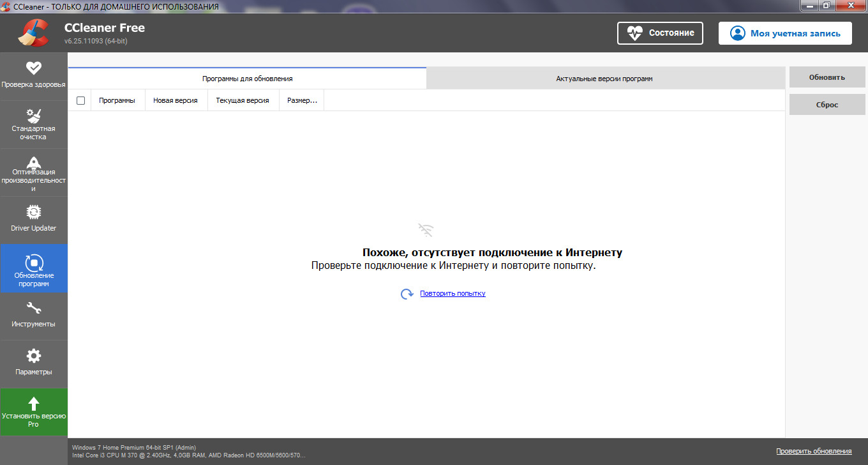
Task: Switch to Программы для обновления tab
Action: point(247,79)
